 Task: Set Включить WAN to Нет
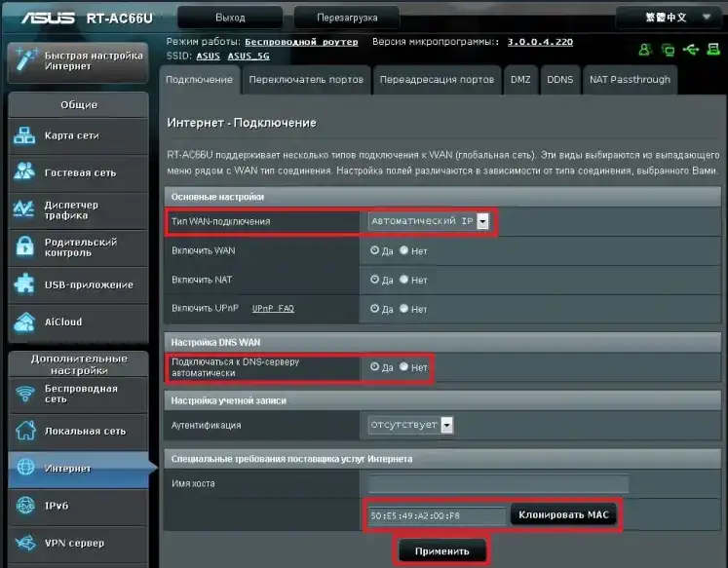tap(403, 250)
